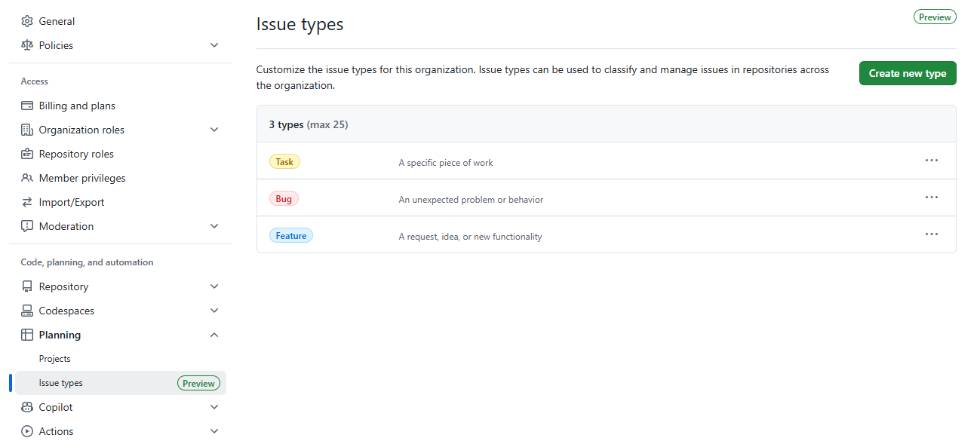Click the Moderation speech bubble icon
Viewport: 980px width, 444px height.
[x=26, y=225]
